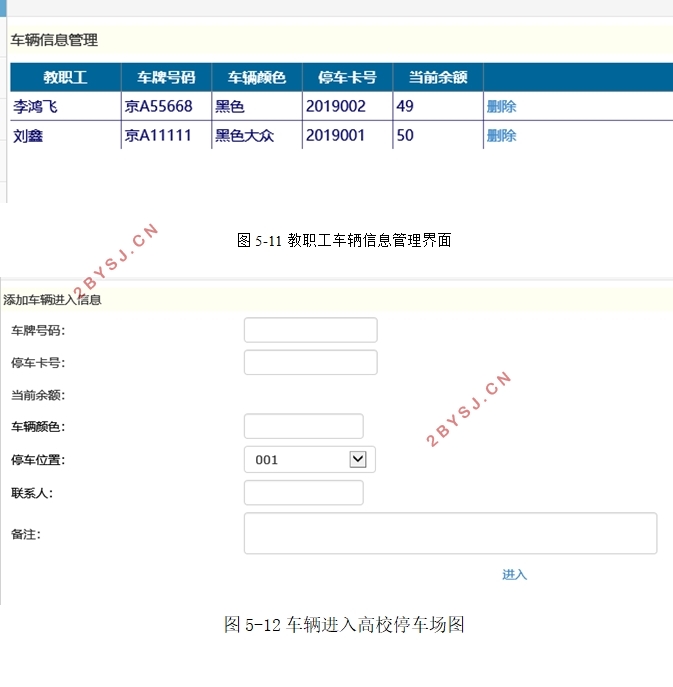The width and height of the screenshot is (673, 687).
Task: Click the 联系人 form label
Action: pos(32,493)
